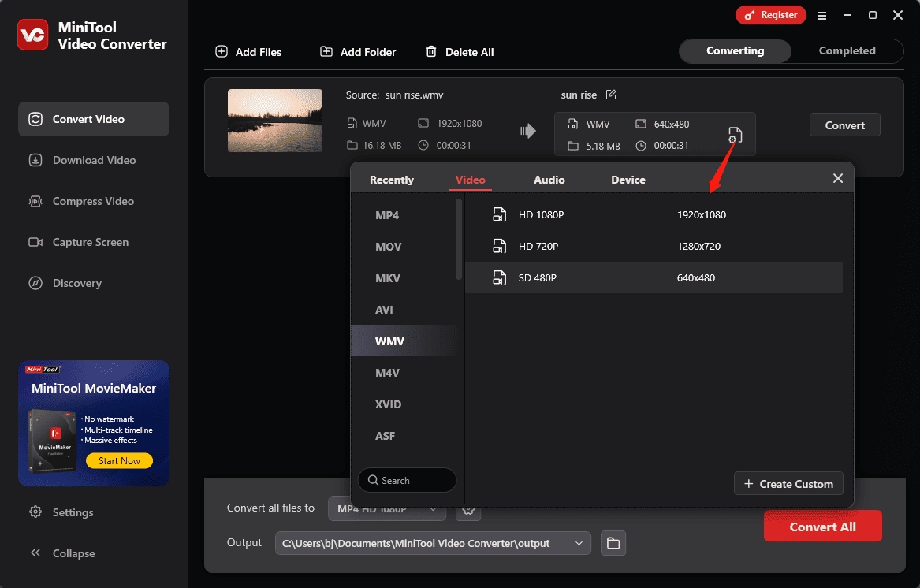The width and height of the screenshot is (920, 588).
Task: Switch to the Device tab
Action: click(x=628, y=180)
